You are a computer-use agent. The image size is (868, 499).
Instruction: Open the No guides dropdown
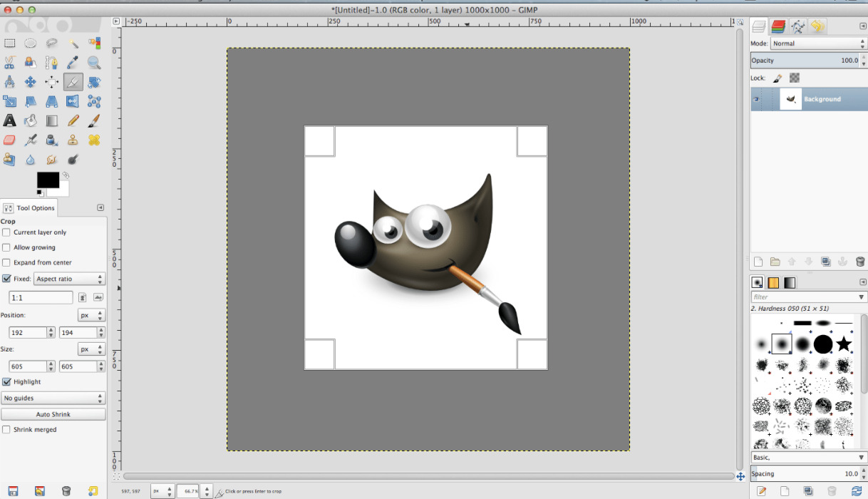point(53,398)
